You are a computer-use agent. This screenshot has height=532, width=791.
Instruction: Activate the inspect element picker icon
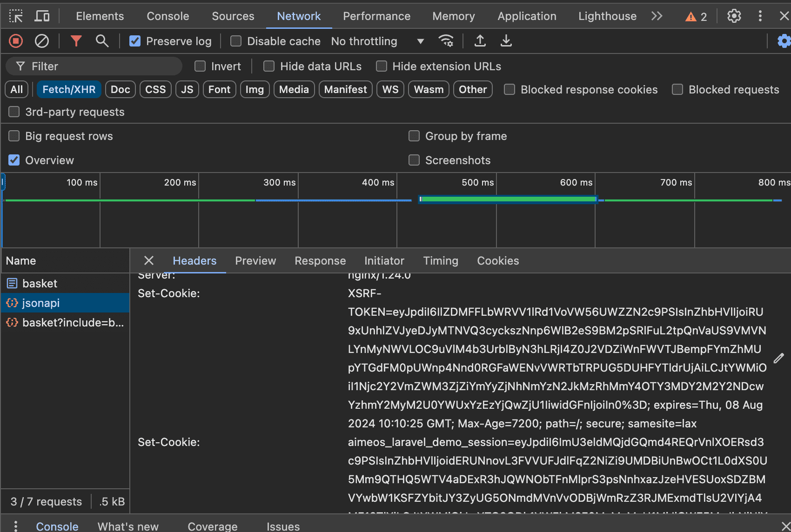[16, 16]
